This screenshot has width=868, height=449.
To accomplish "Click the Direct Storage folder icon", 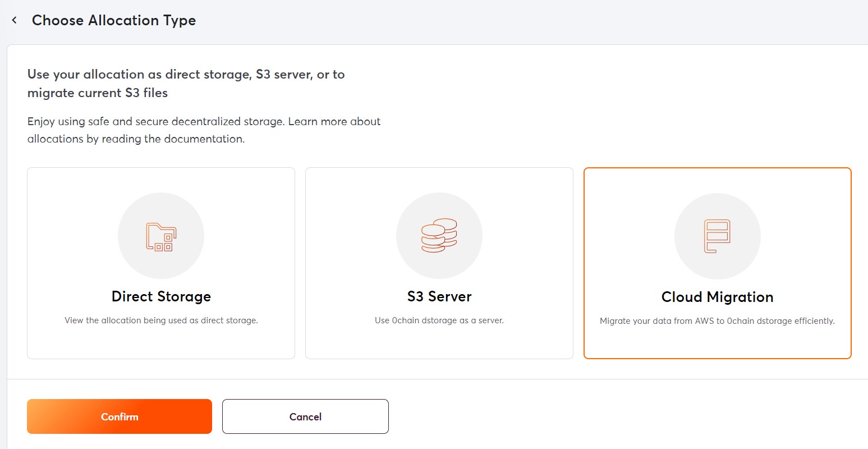I will 161,236.
